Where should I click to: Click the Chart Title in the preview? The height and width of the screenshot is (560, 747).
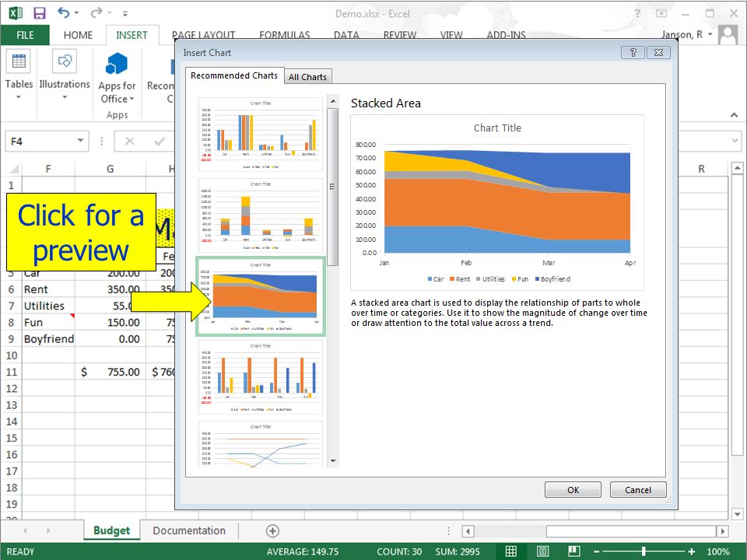coord(497,128)
